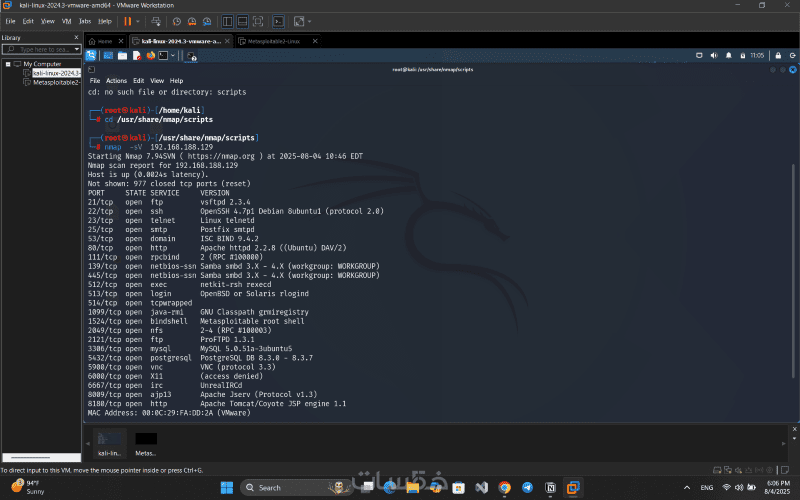Open the terminal View menu
Image resolution: width=800 pixels, height=500 pixels.
click(x=157, y=81)
